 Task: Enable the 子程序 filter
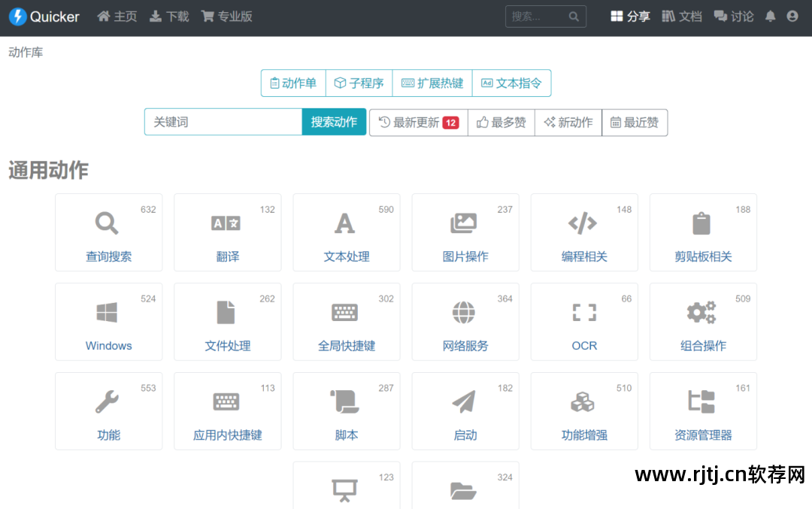coord(359,83)
